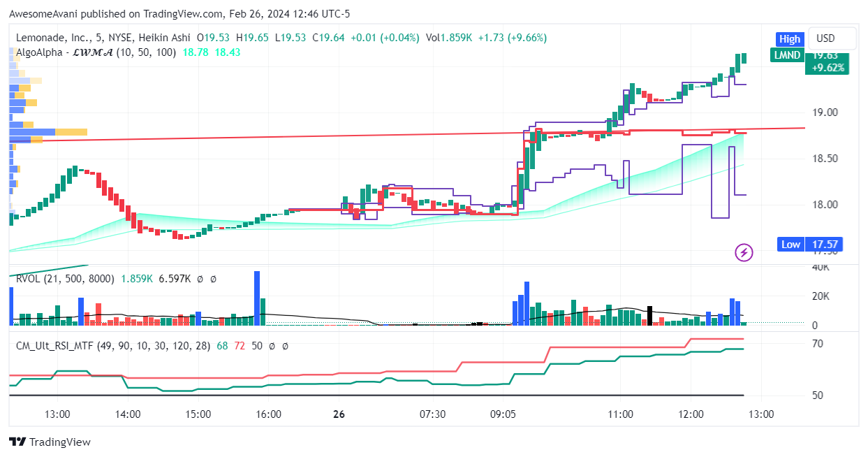The height and width of the screenshot is (457, 868).
Task: Click the 16:00 time axis label
Action: coord(269,414)
